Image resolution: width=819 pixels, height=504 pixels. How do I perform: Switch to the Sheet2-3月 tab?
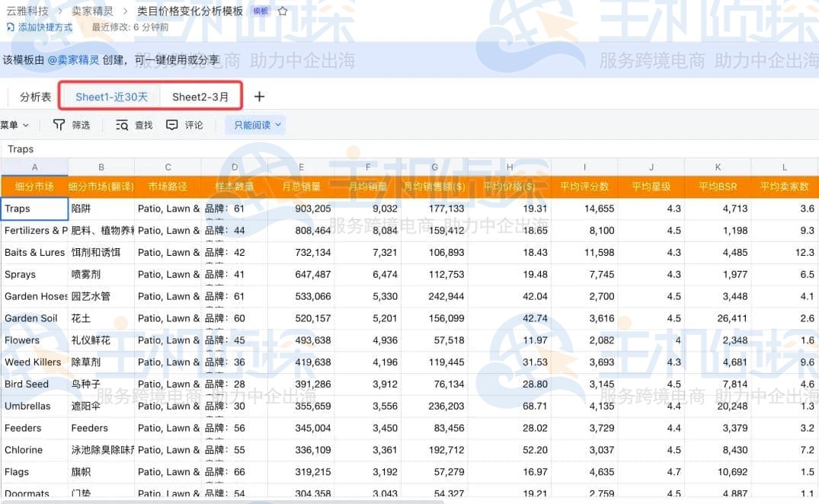tap(200, 97)
